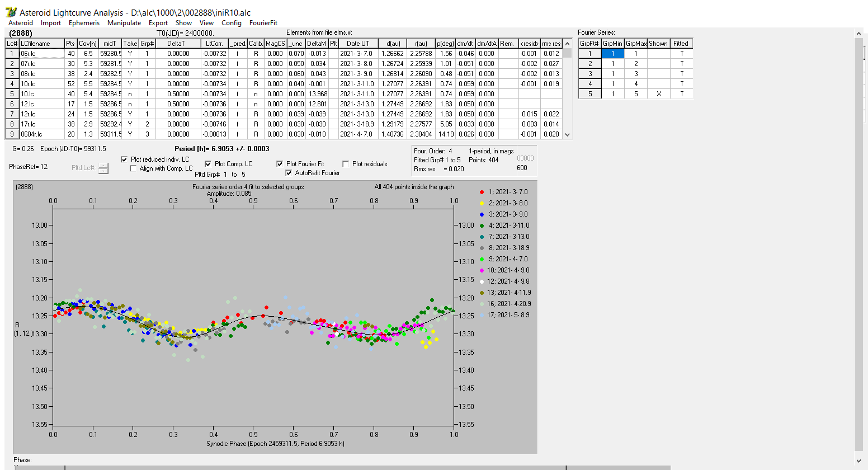Toggle Plot reduced indiv. LC checkbox
The image size is (868, 470).
124,159
